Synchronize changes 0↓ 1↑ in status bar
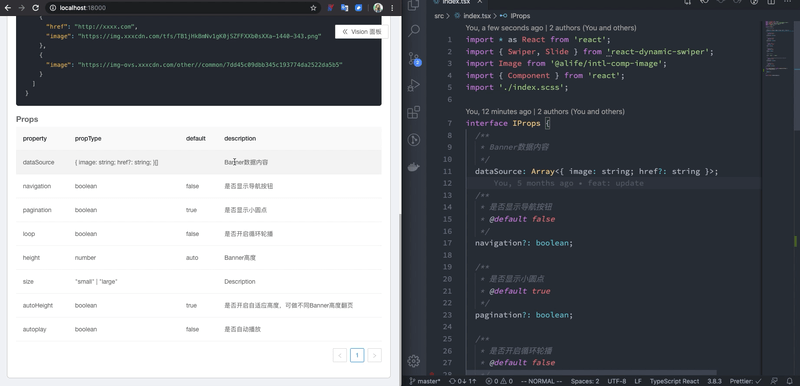The width and height of the screenshot is (800, 386). click(463, 381)
